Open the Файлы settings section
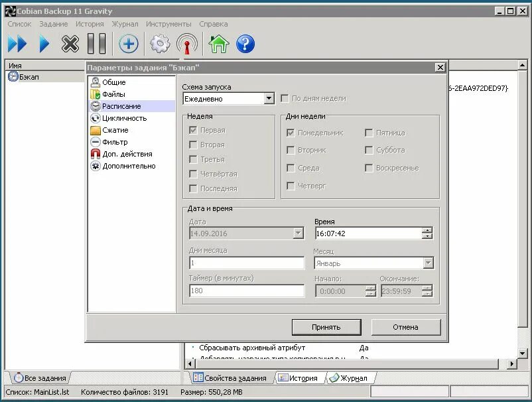Viewport: 532px width, 402px height. (113, 94)
